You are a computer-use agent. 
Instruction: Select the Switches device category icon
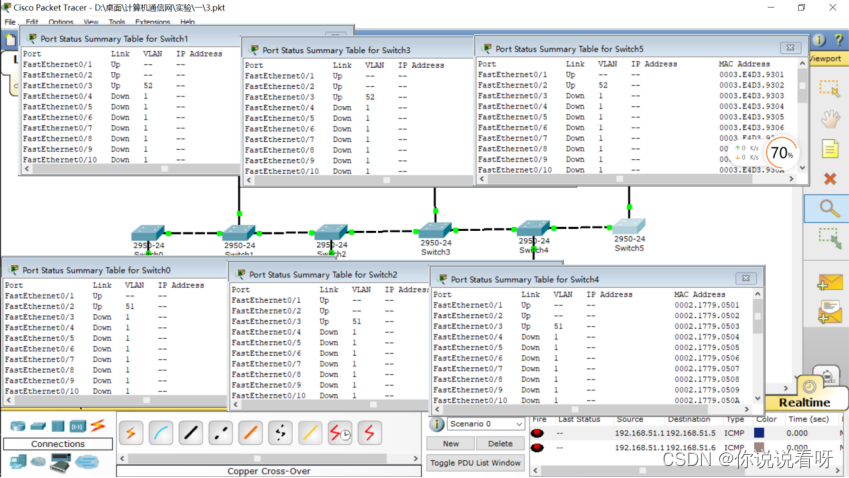37,426
